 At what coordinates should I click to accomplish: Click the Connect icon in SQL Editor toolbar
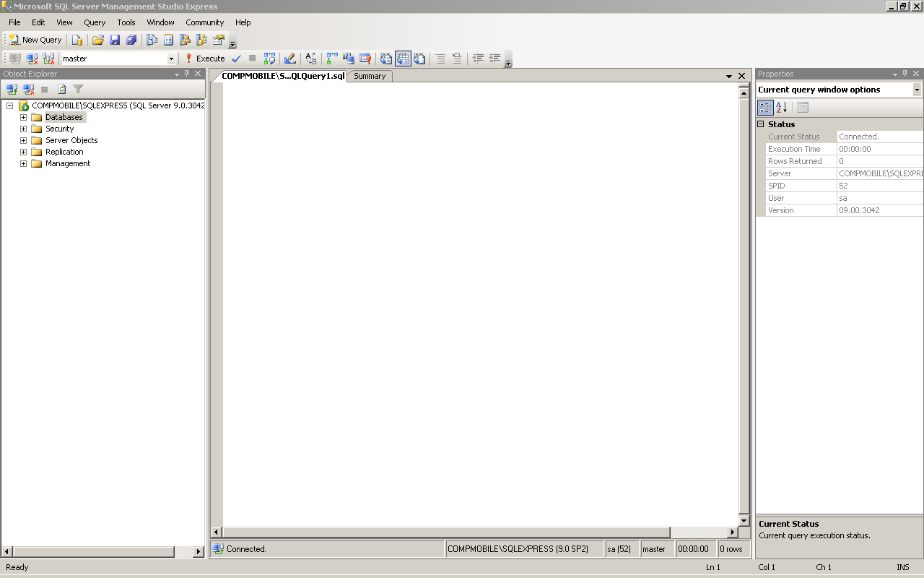coord(15,59)
